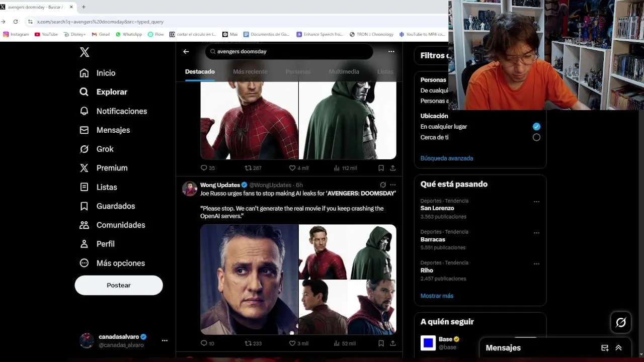644x362 pixels.
Task: Open Barracas trending topic
Action: coord(433,239)
